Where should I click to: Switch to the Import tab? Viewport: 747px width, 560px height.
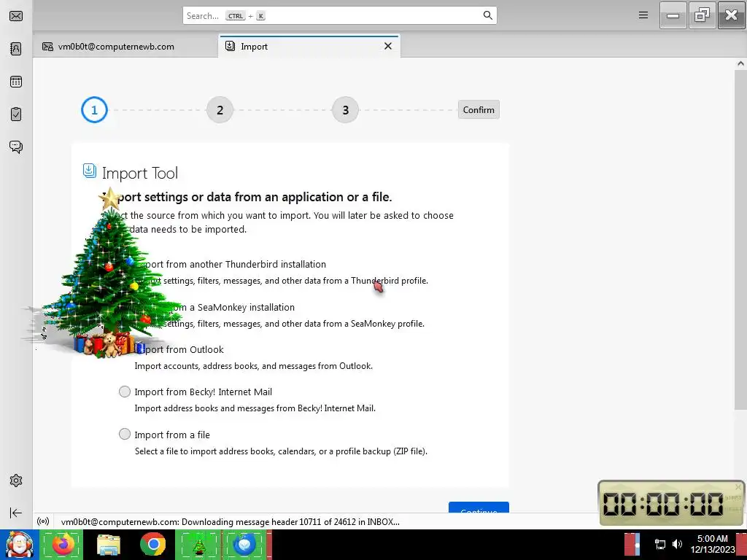coord(309,46)
